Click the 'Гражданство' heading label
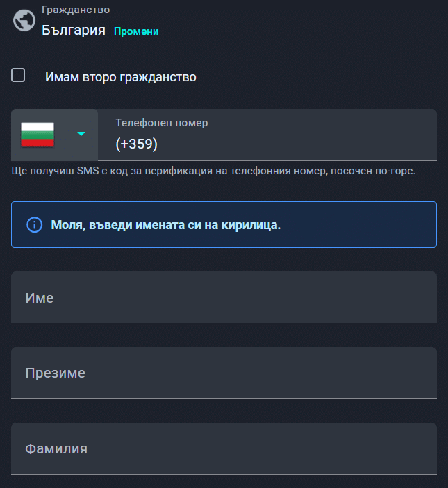Image resolution: width=448 pixels, height=488 pixels. tap(76, 10)
